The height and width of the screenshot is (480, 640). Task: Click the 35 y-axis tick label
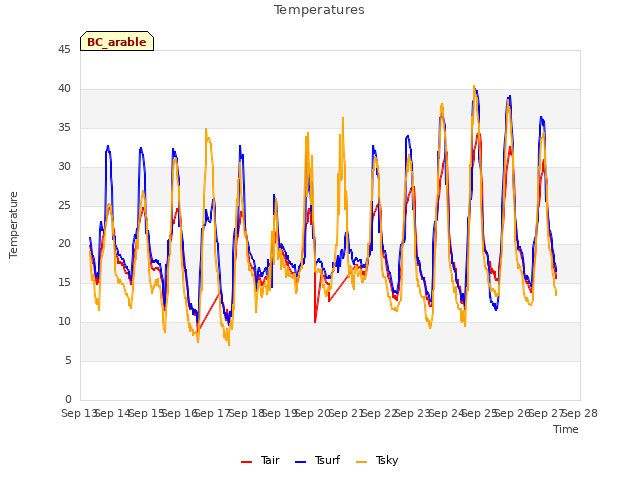tap(64, 128)
